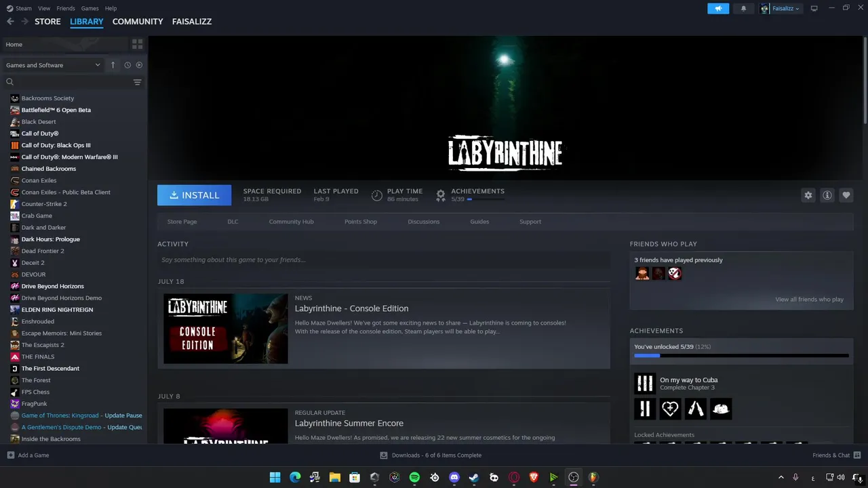
Task: Click the first friend avatar
Action: coord(642,273)
